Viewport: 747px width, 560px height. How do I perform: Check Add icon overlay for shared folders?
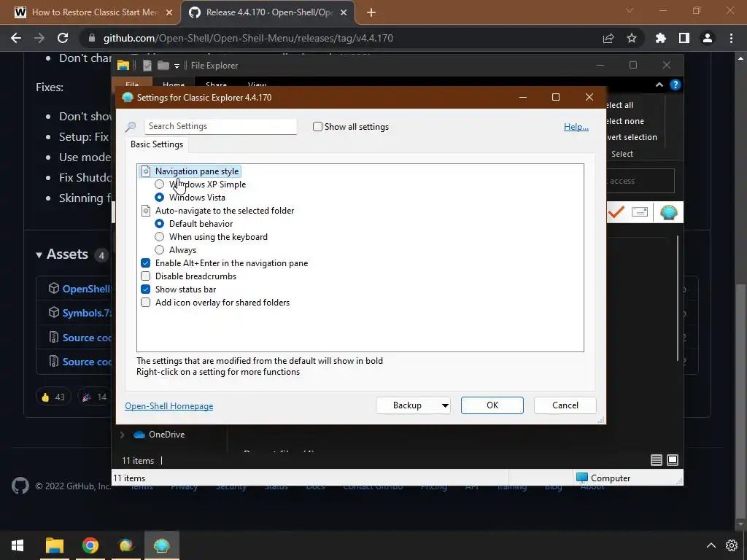(x=146, y=303)
